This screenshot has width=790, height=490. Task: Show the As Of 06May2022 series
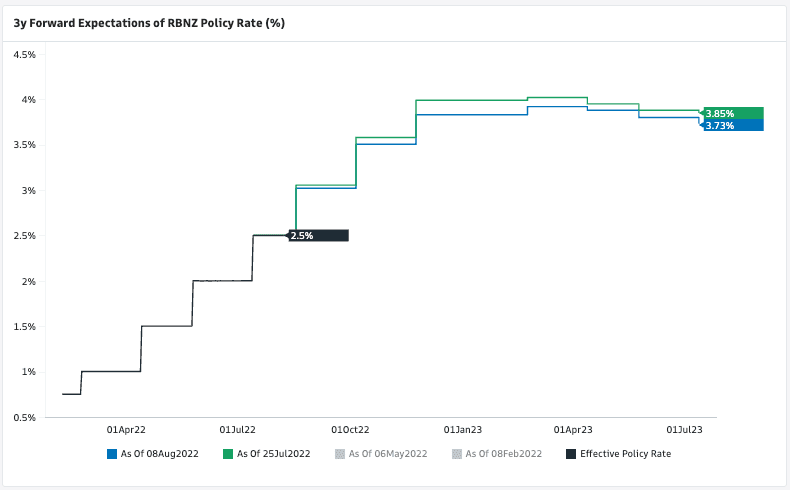[387, 454]
